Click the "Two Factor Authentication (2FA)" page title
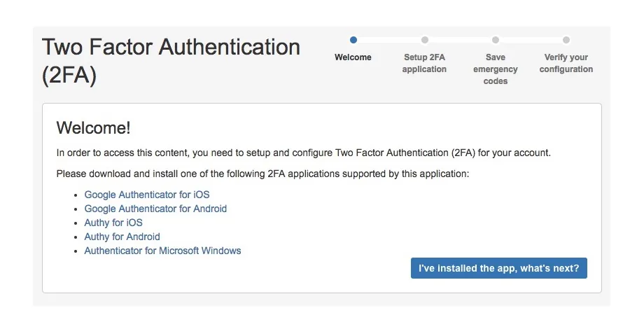The width and height of the screenshot is (644, 315). (x=171, y=61)
